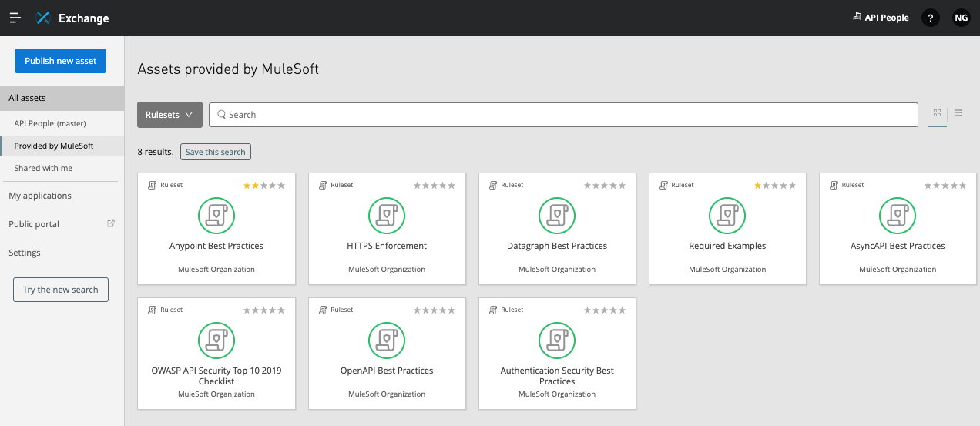Switch to list view
Image resolution: width=980 pixels, height=426 pixels.
958,113
